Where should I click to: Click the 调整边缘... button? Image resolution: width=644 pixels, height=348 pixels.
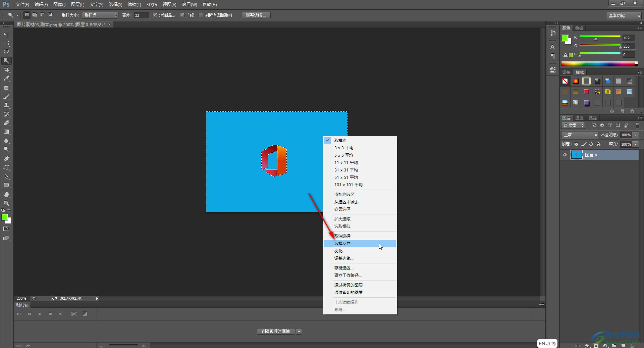pyautogui.click(x=256, y=15)
